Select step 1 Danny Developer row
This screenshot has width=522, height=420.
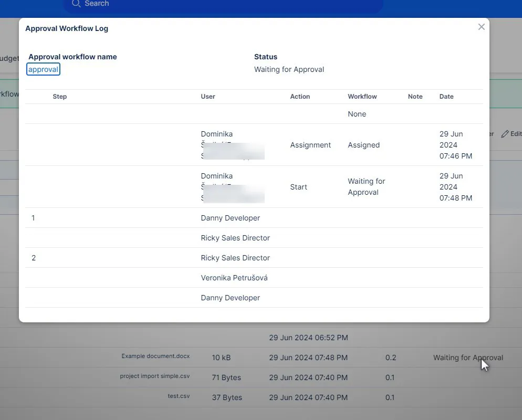230,218
